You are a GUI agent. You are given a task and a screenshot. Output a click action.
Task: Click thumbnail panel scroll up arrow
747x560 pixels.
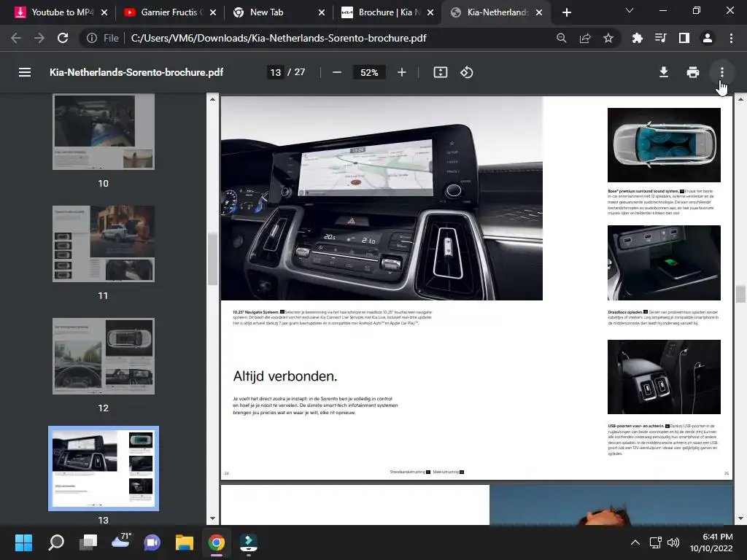coord(212,99)
